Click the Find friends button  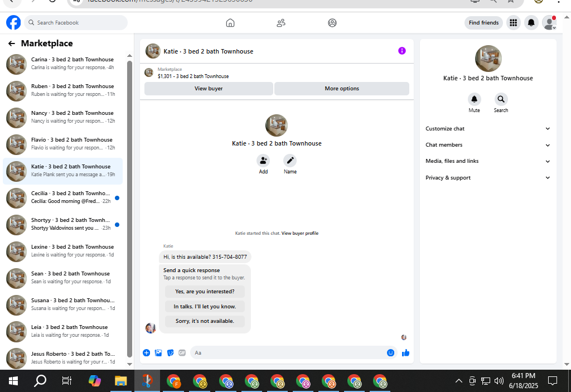coord(483,23)
